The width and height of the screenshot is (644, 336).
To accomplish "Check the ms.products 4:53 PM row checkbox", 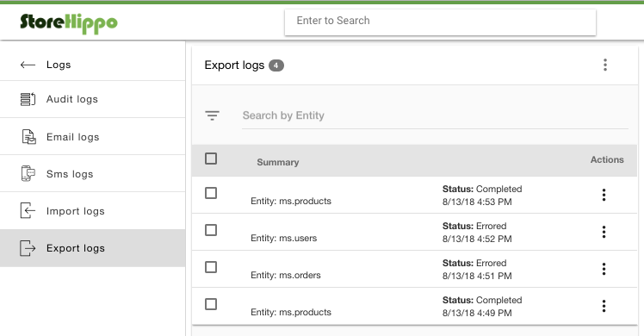I will [x=211, y=193].
